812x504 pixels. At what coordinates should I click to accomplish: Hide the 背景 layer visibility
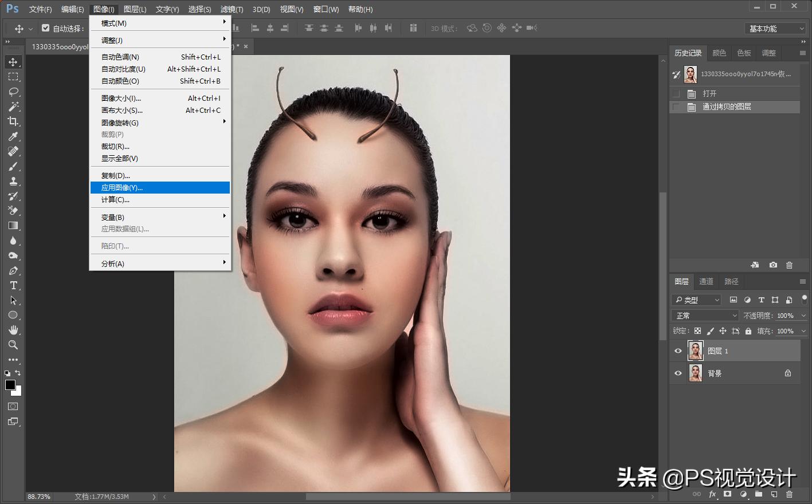pos(678,373)
